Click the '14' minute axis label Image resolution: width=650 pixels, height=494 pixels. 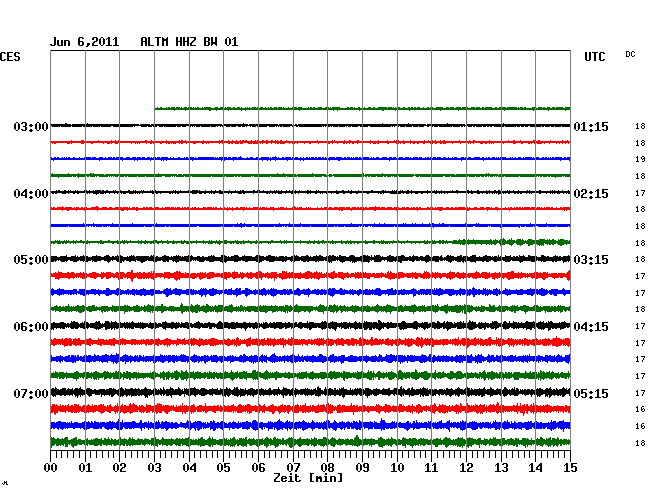coord(536,467)
